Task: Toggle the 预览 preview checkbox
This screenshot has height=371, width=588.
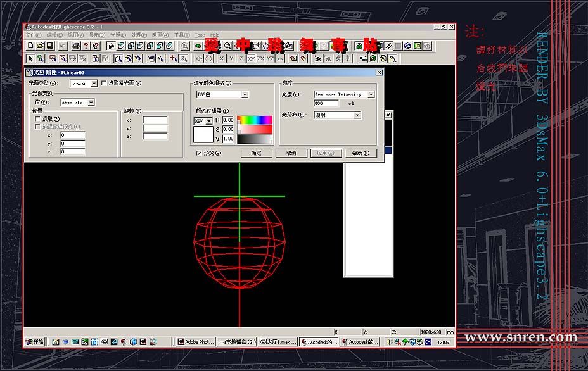Action: coord(199,153)
